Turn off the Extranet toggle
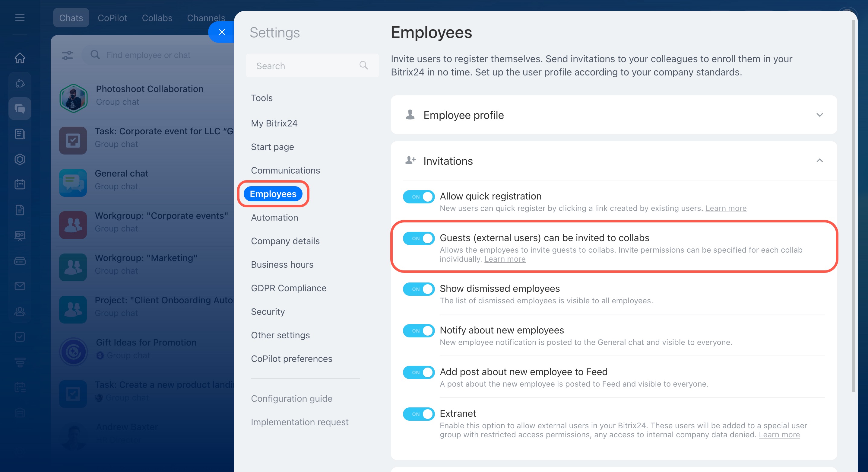 [419, 414]
